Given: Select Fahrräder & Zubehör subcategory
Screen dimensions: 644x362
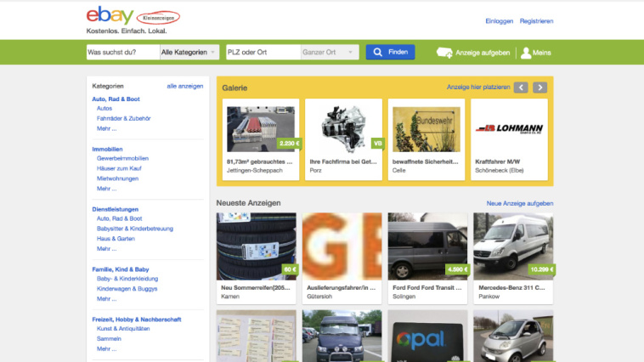Looking at the screenshot, I should (x=124, y=118).
